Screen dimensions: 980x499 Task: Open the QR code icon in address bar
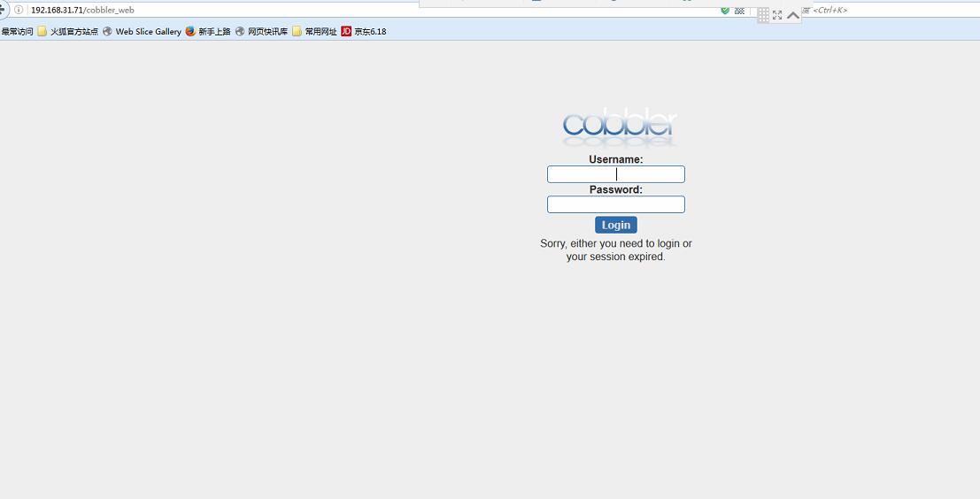pos(740,11)
